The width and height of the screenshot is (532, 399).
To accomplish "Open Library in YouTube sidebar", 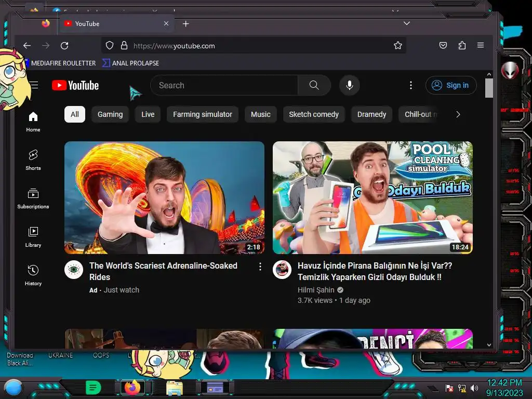I will click(33, 237).
